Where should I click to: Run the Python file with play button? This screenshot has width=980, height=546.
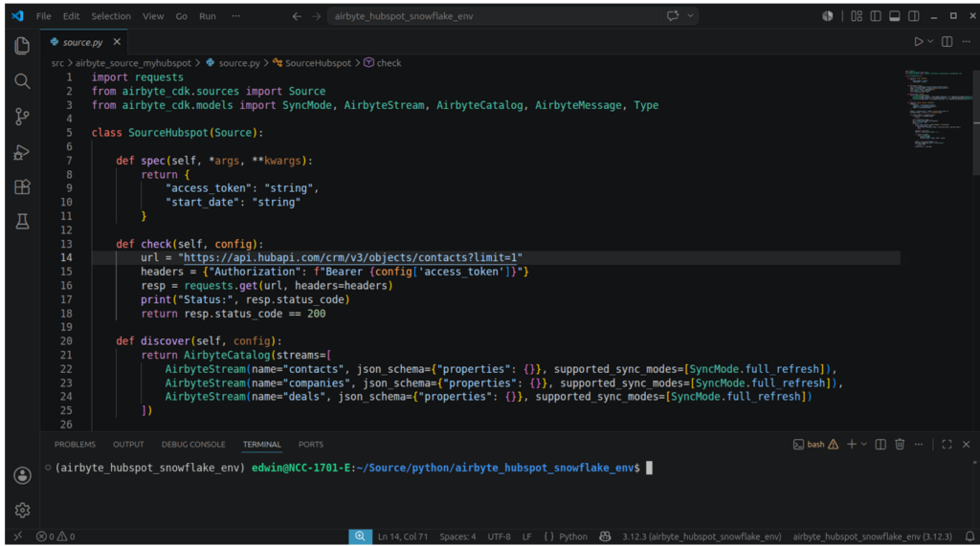[x=918, y=42]
